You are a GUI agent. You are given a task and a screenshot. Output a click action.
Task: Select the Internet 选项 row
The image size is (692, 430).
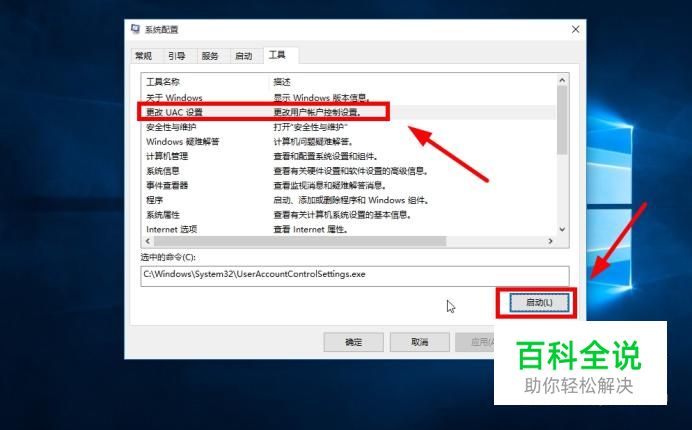[x=348, y=229]
